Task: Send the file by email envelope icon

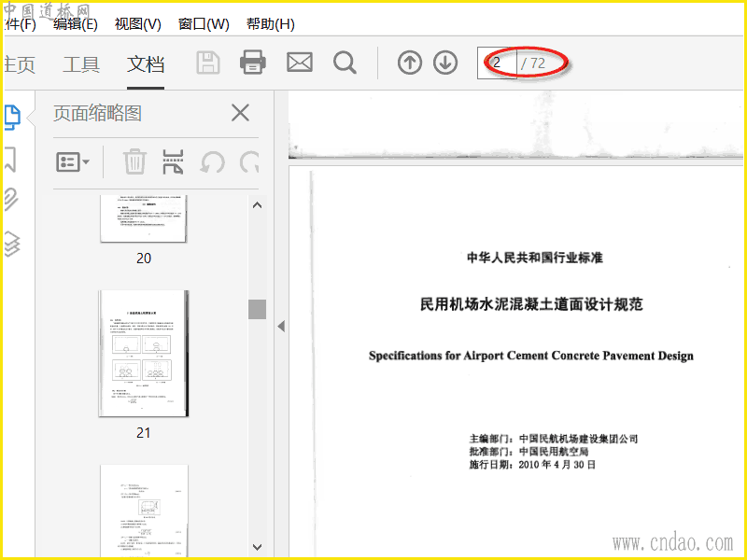Action: click(299, 63)
